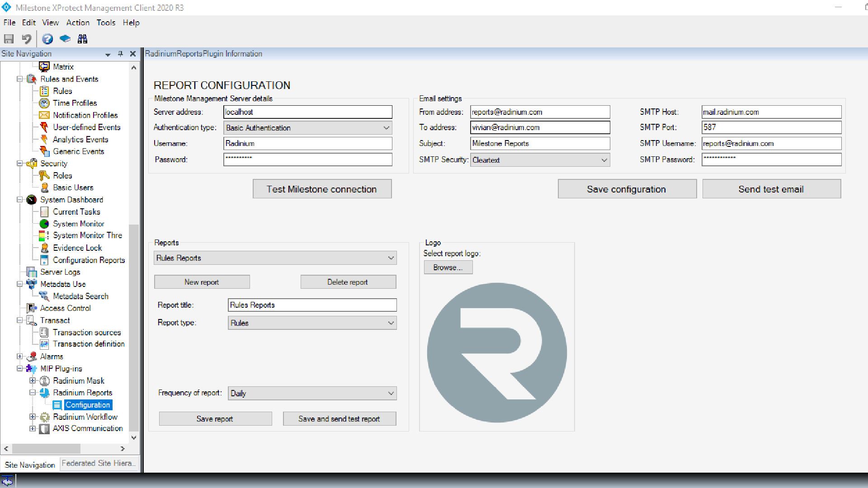Click the navigation horizontal scrollbar right arrow
The image size is (868, 488).
click(x=123, y=449)
